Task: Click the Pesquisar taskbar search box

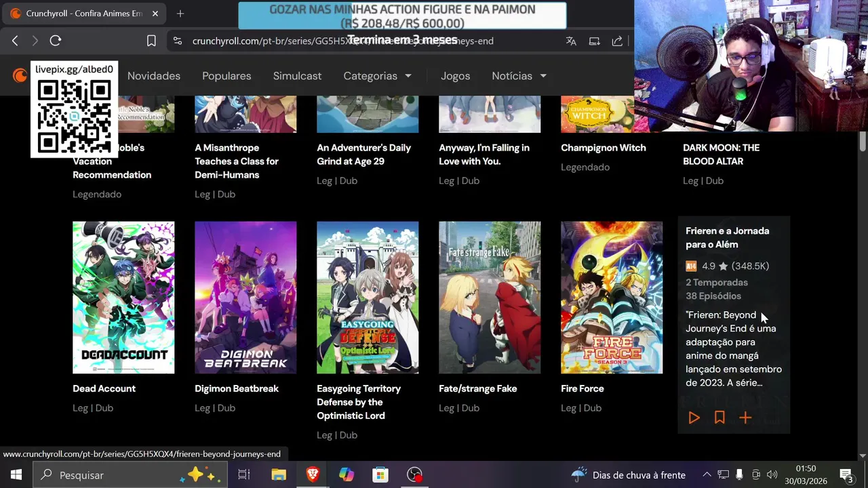Action: [x=129, y=475]
